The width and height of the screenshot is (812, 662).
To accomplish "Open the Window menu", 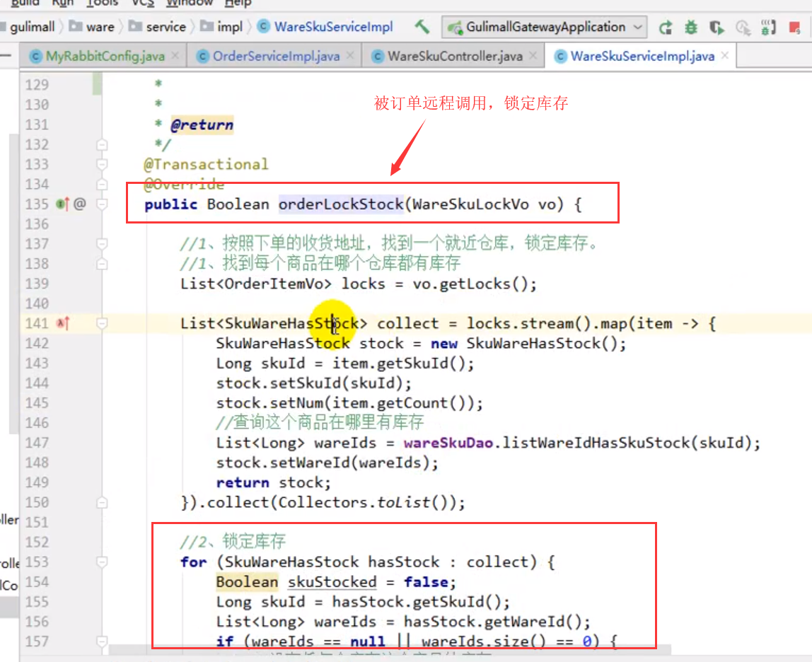I will (x=190, y=3).
